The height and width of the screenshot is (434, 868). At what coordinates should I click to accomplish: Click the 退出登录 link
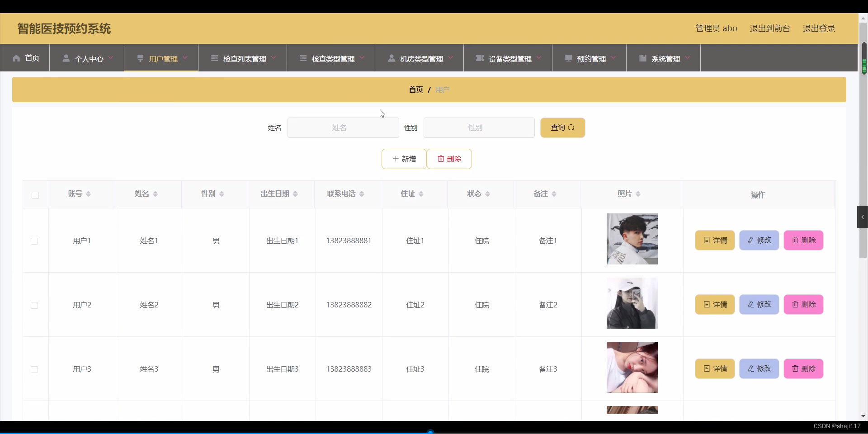pos(819,28)
